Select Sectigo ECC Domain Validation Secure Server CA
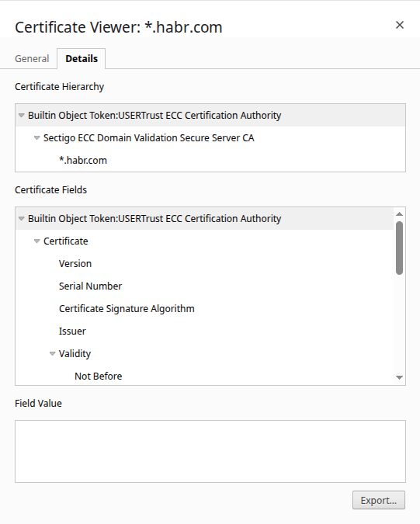Viewport: 420px width, 524px height. click(210, 137)
